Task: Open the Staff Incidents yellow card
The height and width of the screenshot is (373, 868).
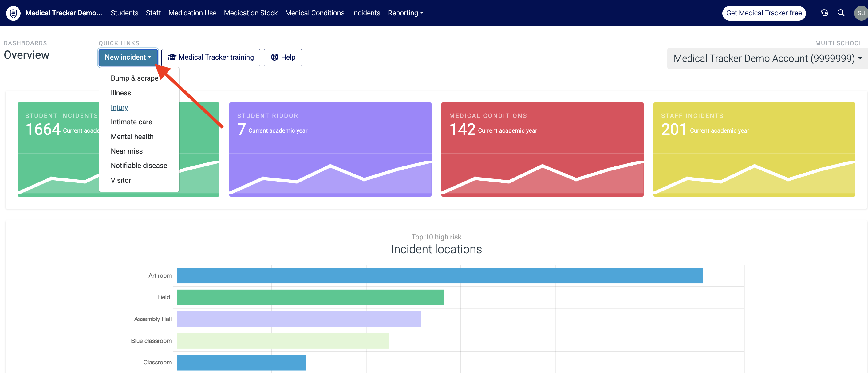Action: click(x=754, y=149)
